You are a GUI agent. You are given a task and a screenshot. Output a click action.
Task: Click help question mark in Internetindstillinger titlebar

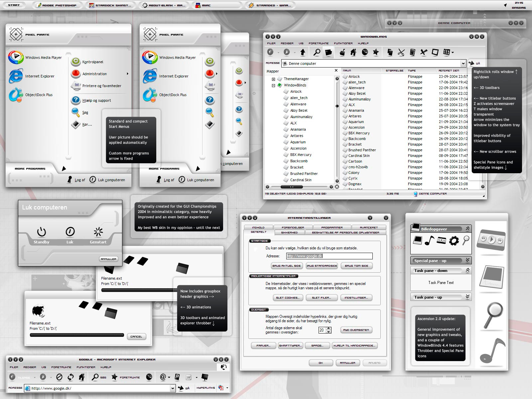pyautogui.click(x=370, y=218)
